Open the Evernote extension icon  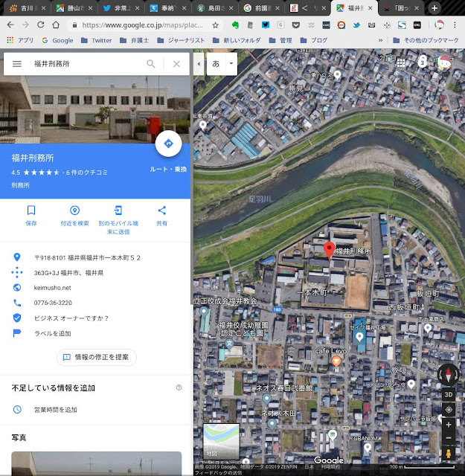tap(235, 25)
